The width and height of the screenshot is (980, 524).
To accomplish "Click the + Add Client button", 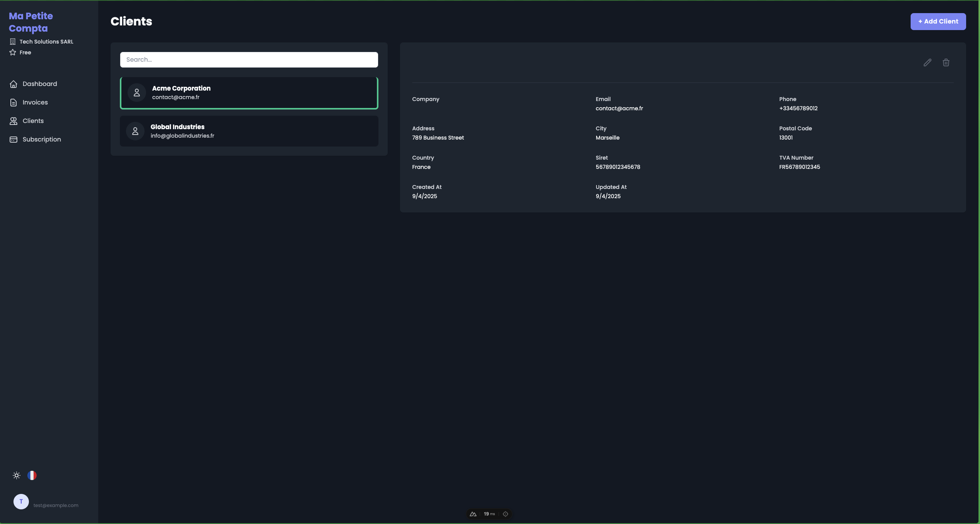I will click(938, 22).
